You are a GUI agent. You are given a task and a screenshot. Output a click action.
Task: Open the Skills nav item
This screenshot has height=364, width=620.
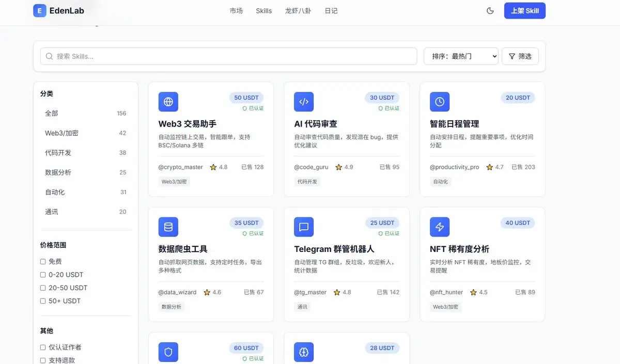click(x=263, y=11)
